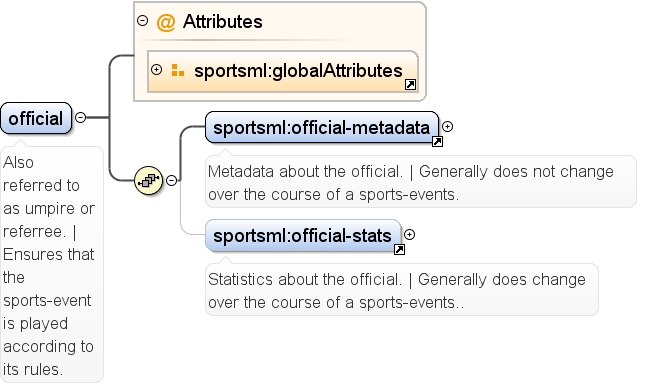Collapse the sequence compositor branch
The width and height of the screenshot is (660, 386).
(171, 180)
